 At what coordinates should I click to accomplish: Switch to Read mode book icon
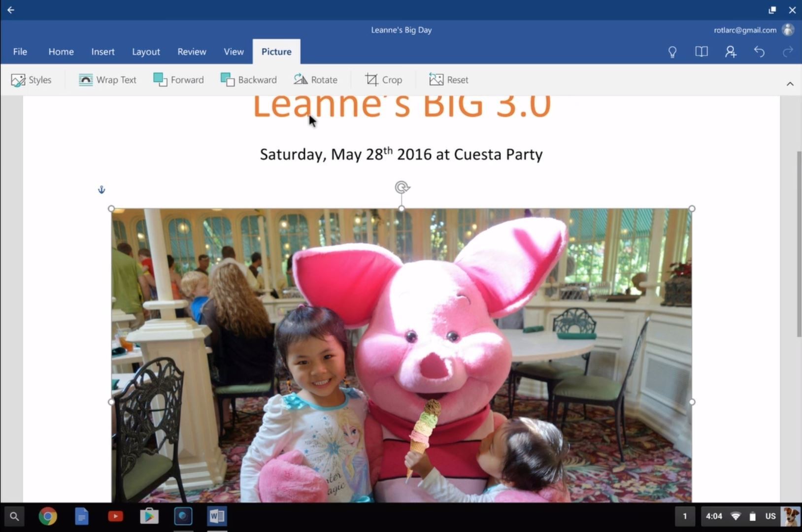coord(702,52)
